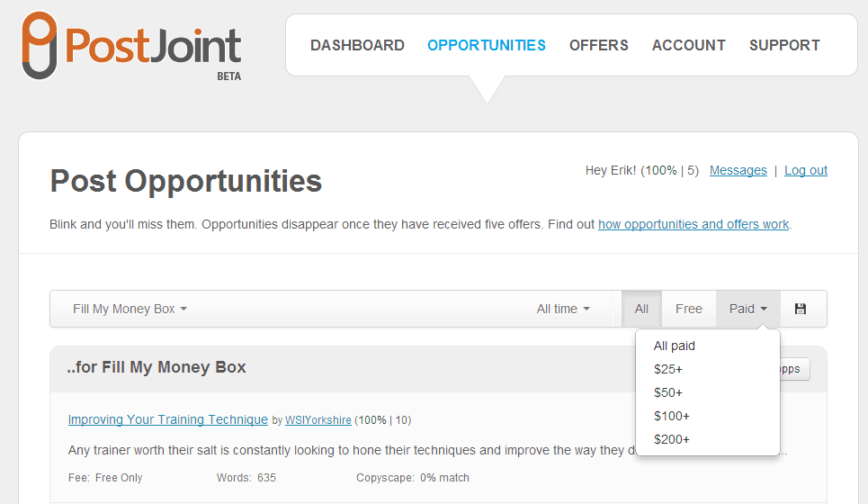Select the $200+ fee option
Image resolution: width=868 pixels, height=504 pixels.
coord(672,439)
